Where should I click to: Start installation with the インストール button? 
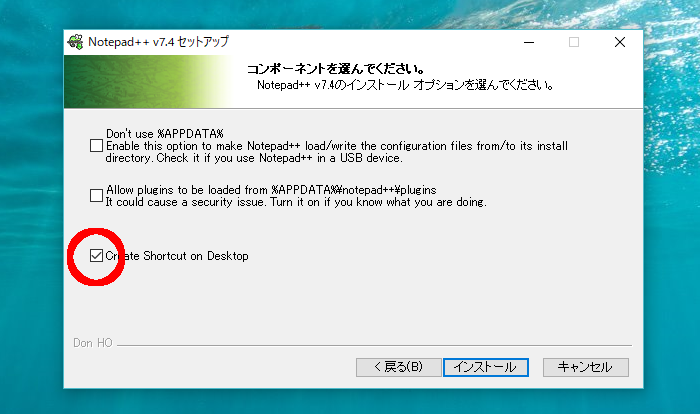(x=486, y=367)
